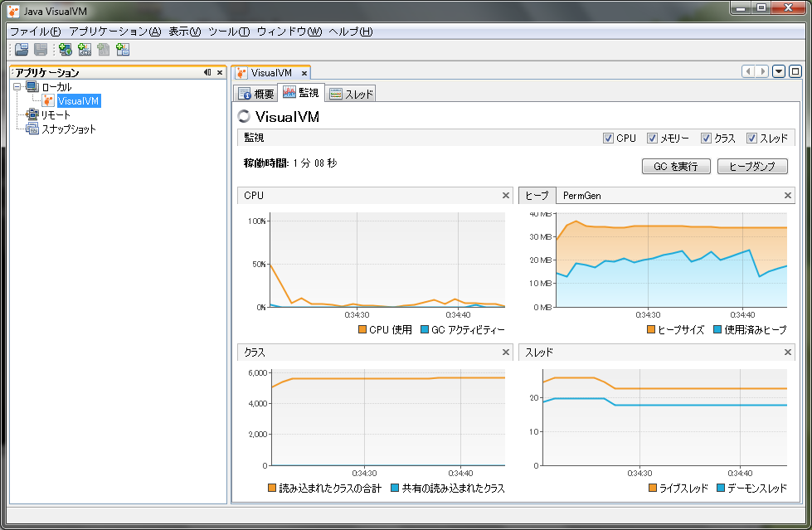Click the Load snapshot toolbar icon
Viewport: 812px width, 530px height.
pyautogui.click(x=22, y=49)
